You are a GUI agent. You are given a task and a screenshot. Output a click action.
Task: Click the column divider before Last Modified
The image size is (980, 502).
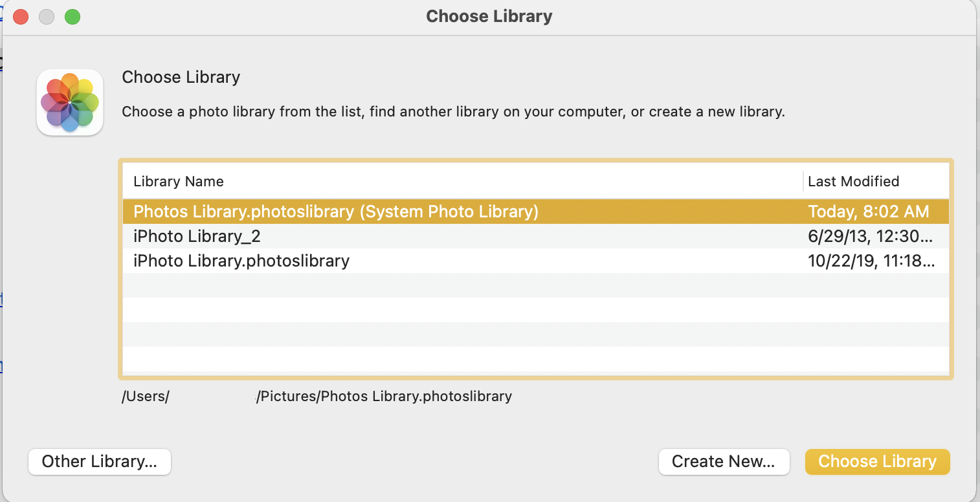coord(803,182)
